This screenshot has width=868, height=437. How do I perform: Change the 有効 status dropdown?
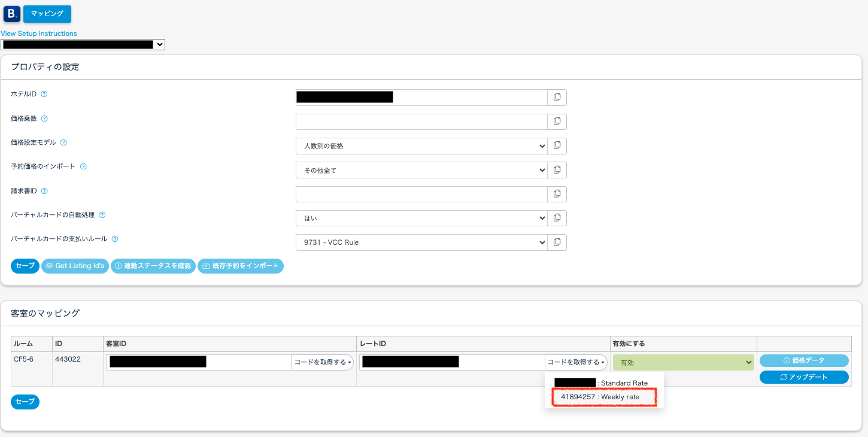683,362
